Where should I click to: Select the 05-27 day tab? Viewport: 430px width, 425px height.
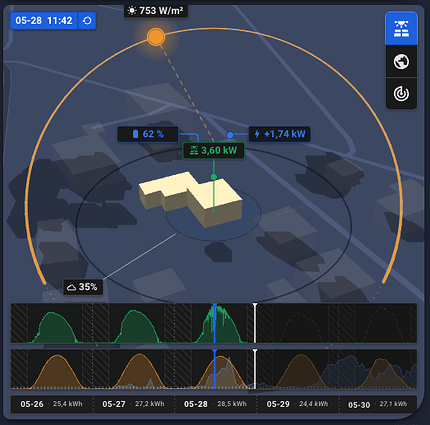pyautogui.click(x=133, y=404)
